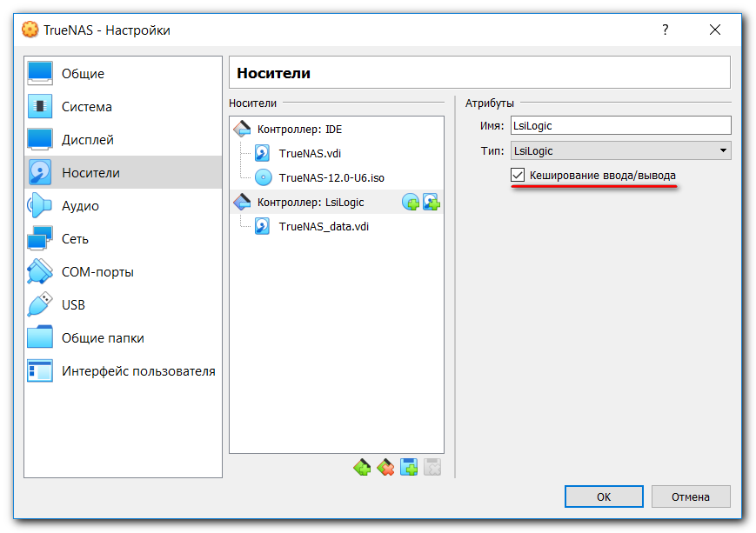The width and height of the screenshot is (756, 533).
Task: Click the Имя controller name field
Action: click(620, 125)
